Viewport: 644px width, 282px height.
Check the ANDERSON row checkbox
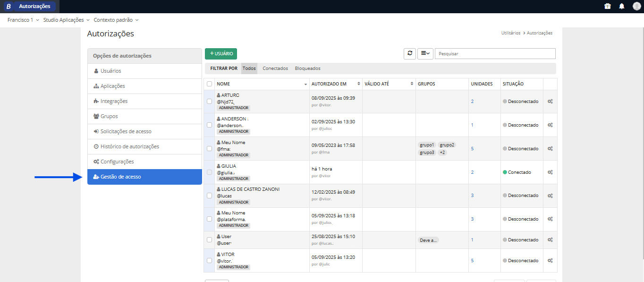pos(210,125)
